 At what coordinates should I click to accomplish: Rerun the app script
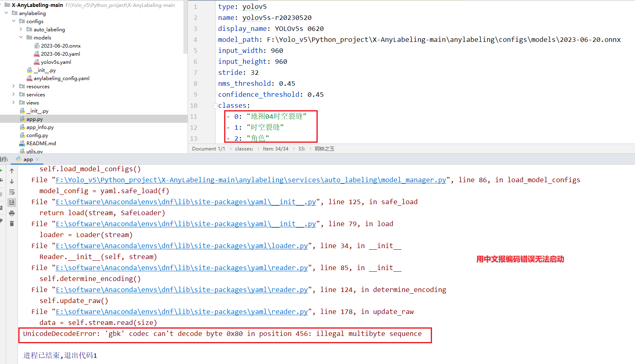[2, 170]
